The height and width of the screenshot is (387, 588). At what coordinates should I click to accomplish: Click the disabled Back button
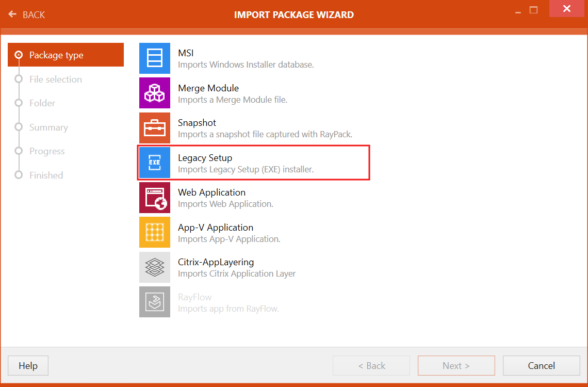371,365
